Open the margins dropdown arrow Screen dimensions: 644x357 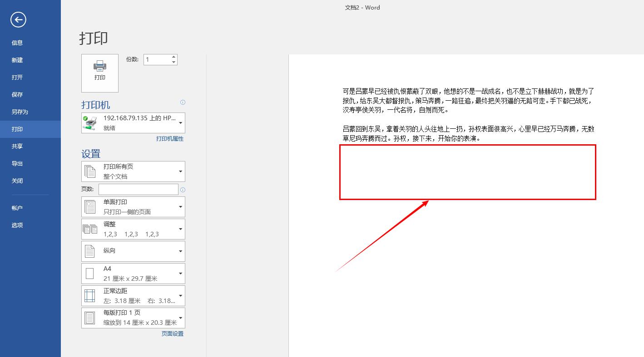(180, 295)
